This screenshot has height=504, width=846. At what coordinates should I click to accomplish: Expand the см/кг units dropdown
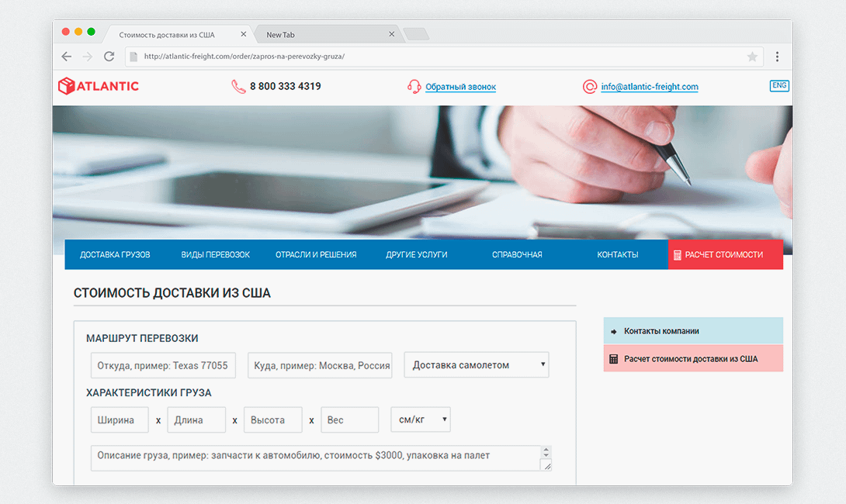[421, 419]
